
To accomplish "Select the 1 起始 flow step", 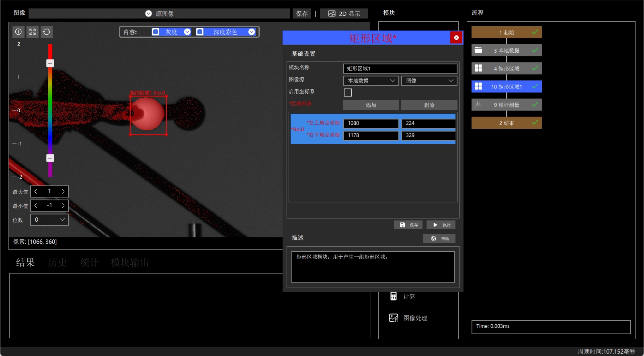I will click(507, 32).
